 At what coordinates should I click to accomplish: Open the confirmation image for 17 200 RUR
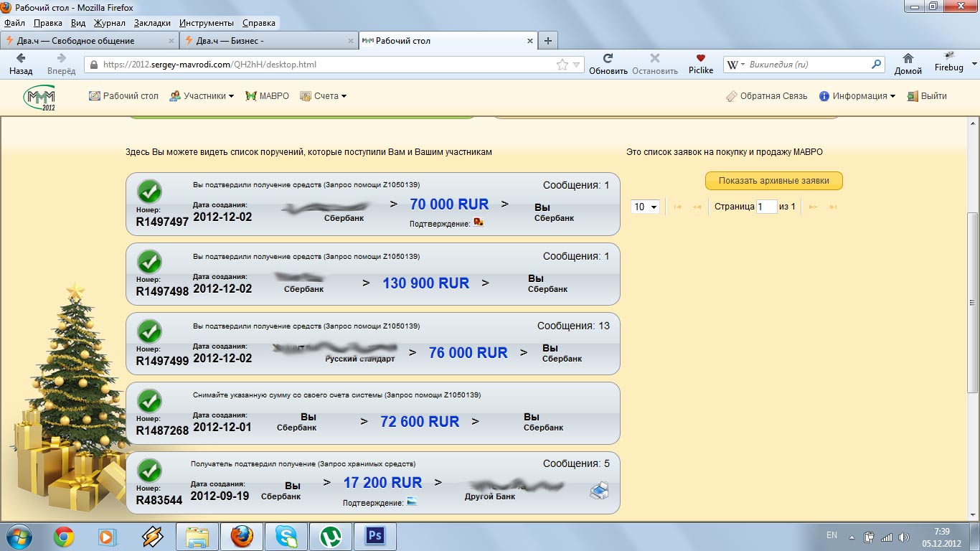(x=412, y=501)
